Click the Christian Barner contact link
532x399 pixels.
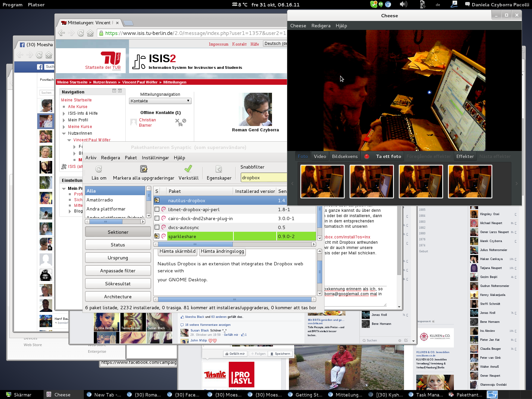coord(147,122)
